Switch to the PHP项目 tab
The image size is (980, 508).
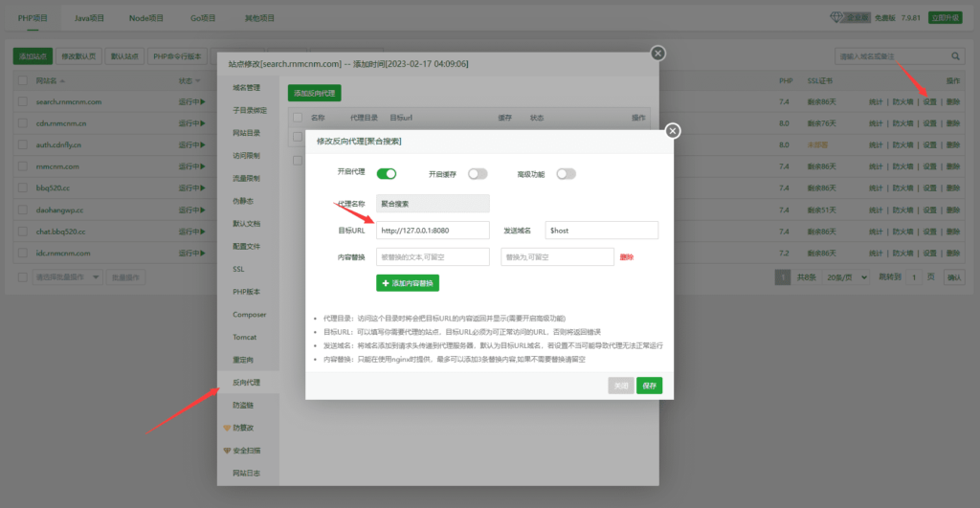[x=33, y=18]
